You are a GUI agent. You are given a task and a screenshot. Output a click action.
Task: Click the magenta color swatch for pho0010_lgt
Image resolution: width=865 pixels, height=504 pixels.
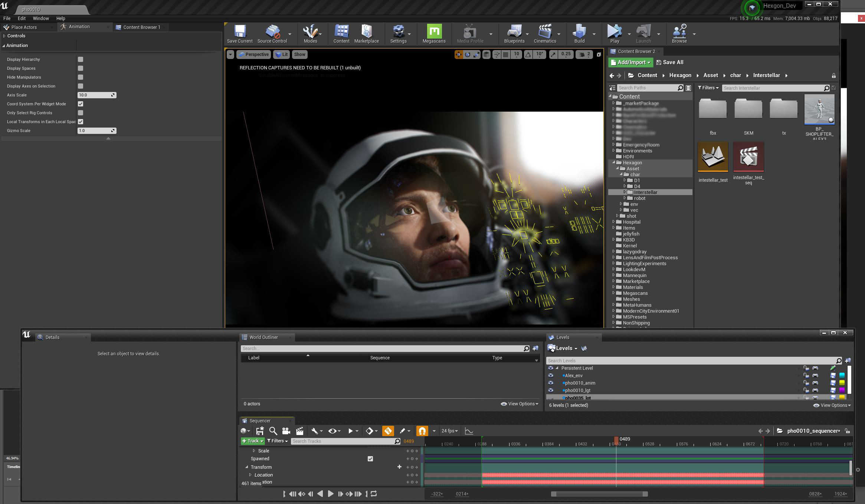(x=842, y=391)
